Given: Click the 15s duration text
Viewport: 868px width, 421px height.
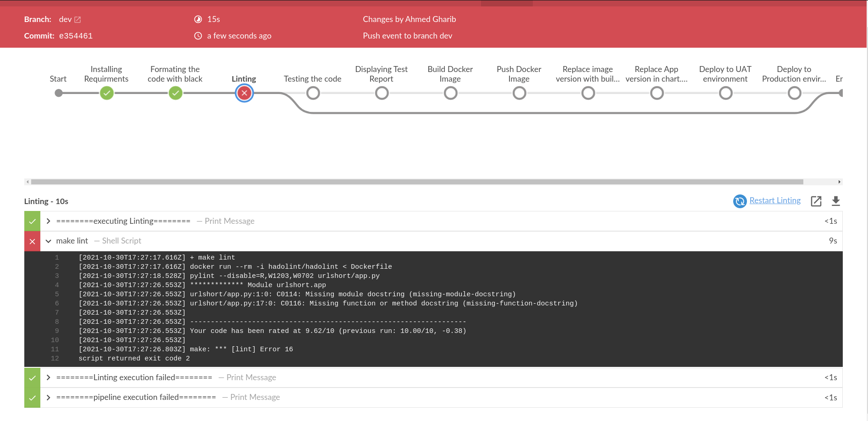Looking at the screenshot, I should (x=214, y=19).
